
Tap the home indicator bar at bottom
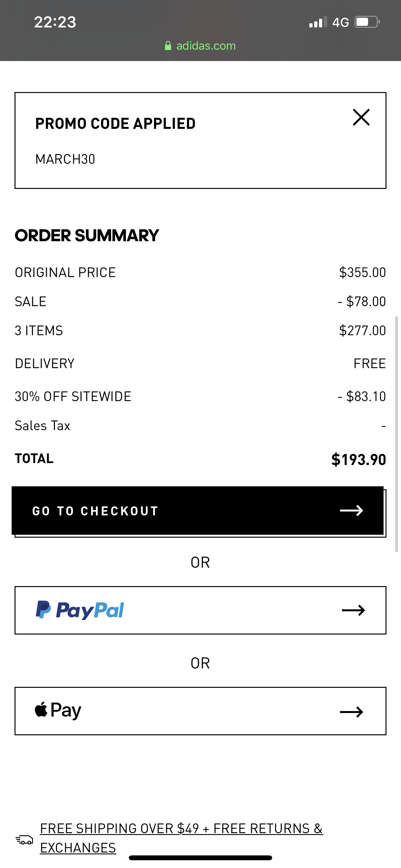(x=200, y=858)
